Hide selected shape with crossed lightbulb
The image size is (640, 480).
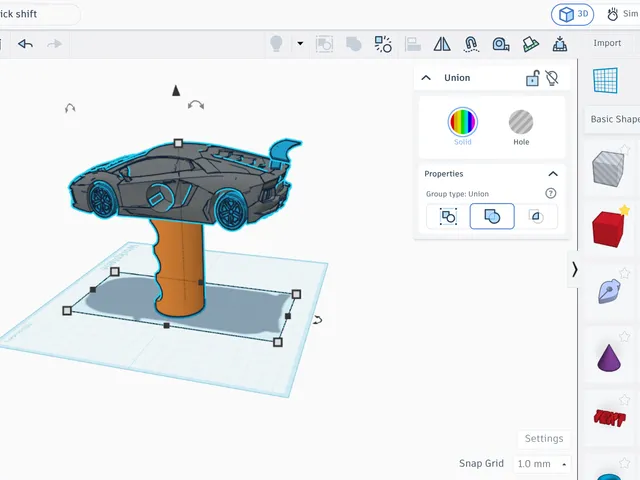(x=552, y=78)
